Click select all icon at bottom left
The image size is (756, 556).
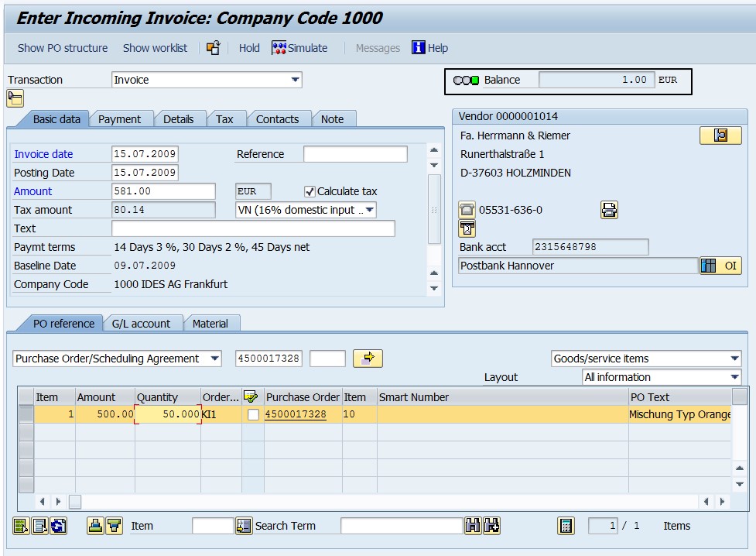(21, 526)
